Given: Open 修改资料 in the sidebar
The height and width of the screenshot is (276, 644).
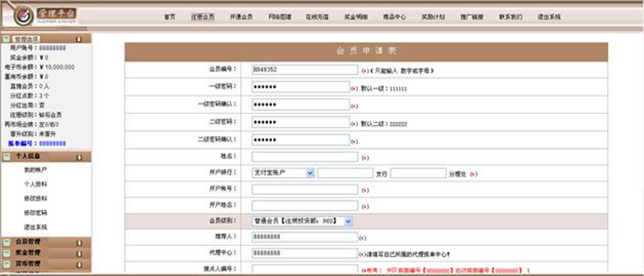Looking at the screenshot, I should (36, 198).
